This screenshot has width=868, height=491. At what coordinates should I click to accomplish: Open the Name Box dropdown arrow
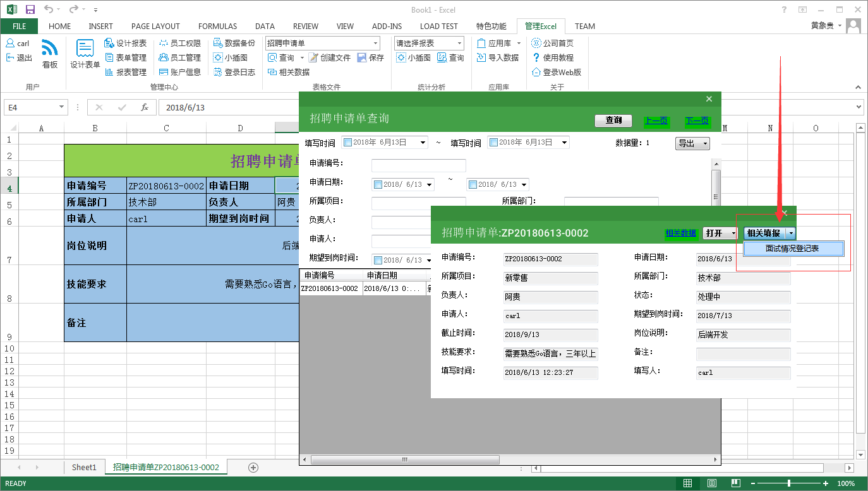61,107
